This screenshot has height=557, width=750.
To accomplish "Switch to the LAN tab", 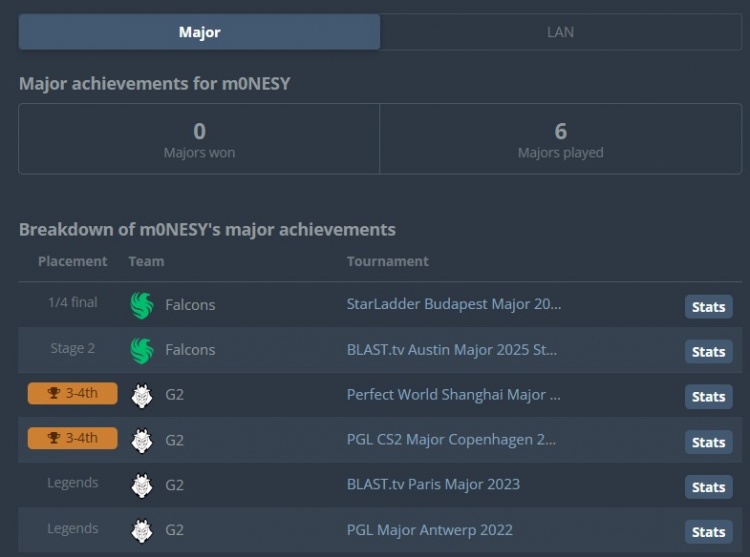I will click(561, 32).
